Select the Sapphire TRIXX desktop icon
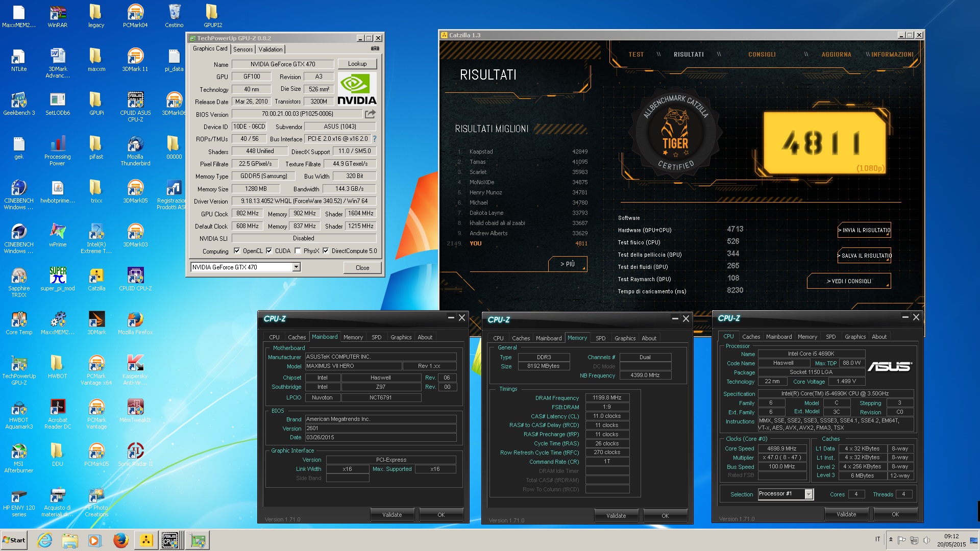 19,282
